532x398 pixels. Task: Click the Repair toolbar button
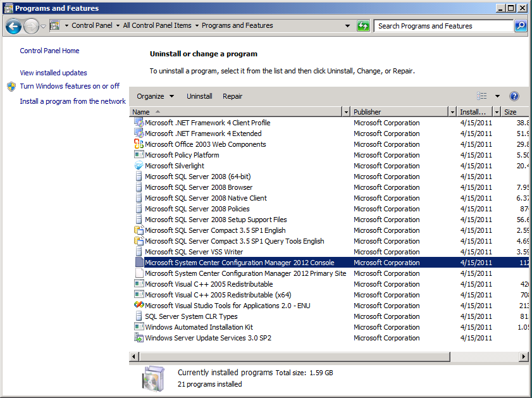[x=232, y=96]
